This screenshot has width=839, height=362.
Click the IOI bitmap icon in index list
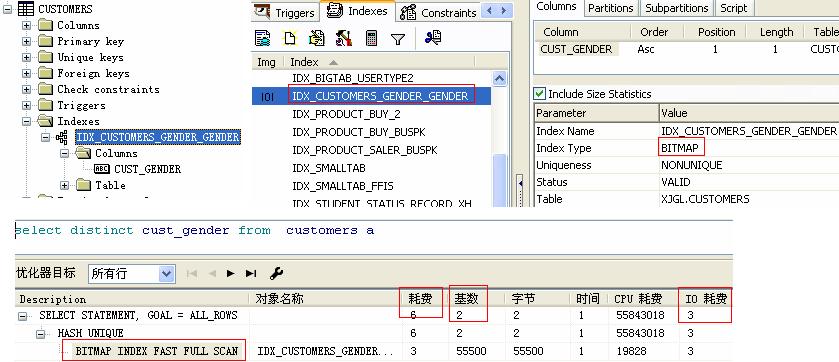(x=268, y=97)
